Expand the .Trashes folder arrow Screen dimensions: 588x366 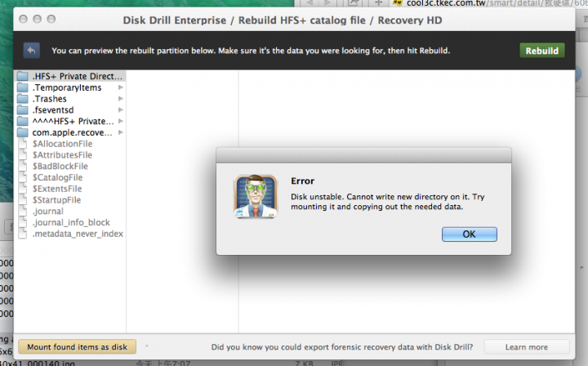[x=121, y=99]
